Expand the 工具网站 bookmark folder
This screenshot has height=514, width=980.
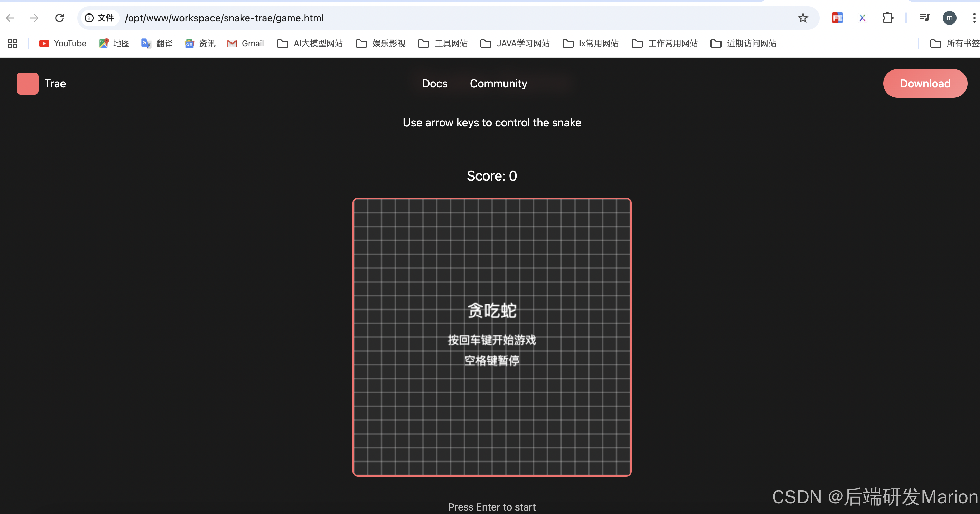443,43
